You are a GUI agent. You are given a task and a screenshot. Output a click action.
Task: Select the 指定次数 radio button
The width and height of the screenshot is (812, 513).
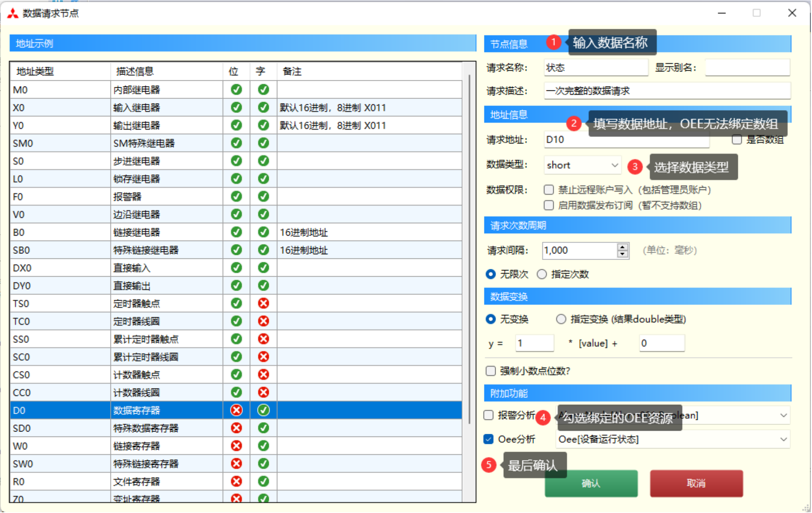point(542,274)
